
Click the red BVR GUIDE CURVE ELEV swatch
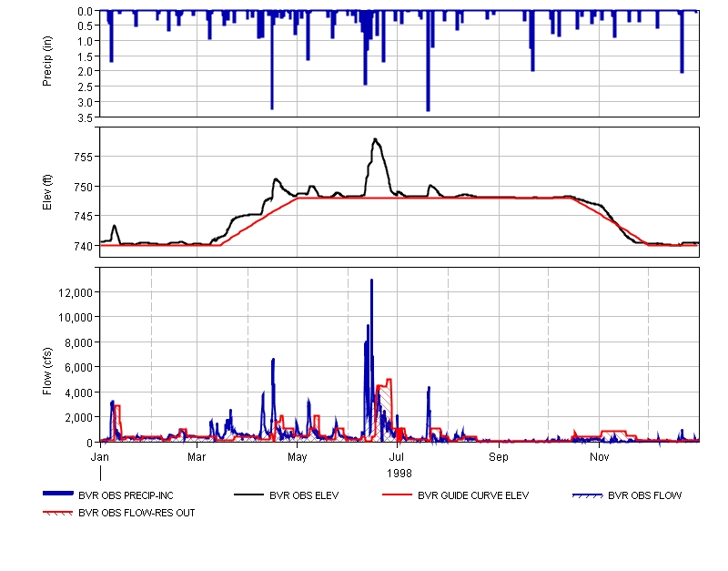click(397, 495)
